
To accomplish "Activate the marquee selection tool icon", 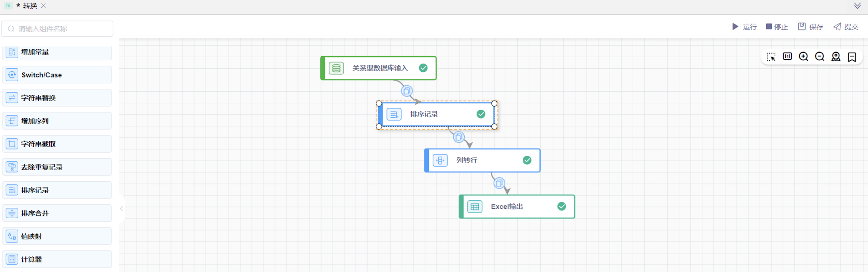I will [771, 57].
